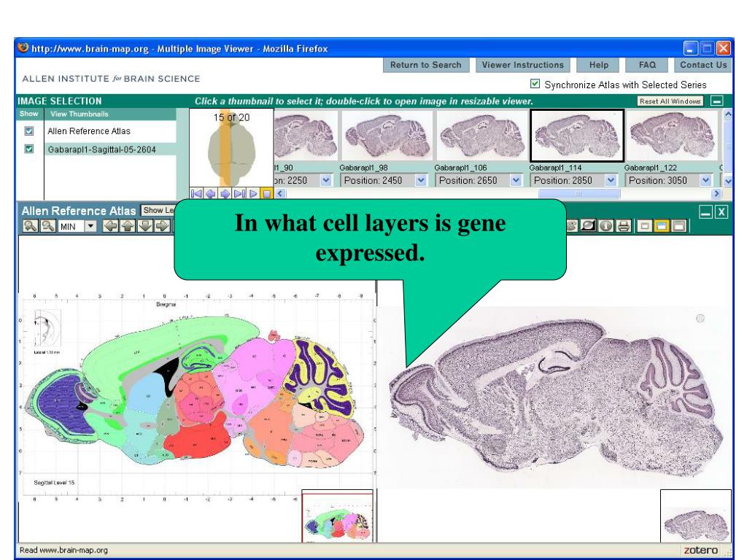Screen dimensions: 747x560
Task: Click the printer icon in viewer toolbar
Action: [623, 226]
